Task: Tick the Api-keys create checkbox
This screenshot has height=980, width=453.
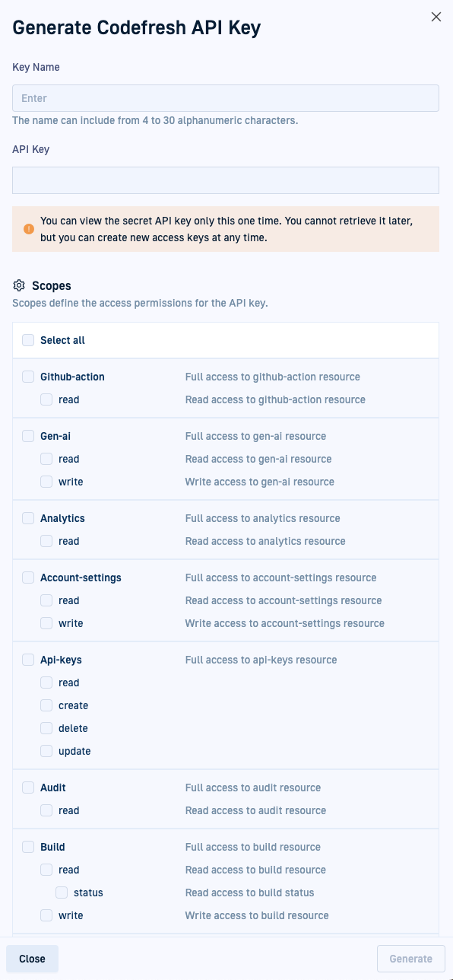Action: coord(46,705)
